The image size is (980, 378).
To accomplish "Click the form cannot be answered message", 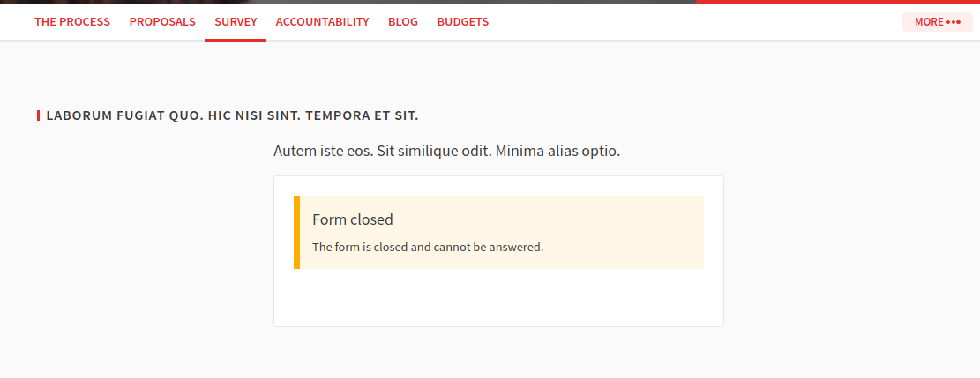I will [x=428, y=247].
